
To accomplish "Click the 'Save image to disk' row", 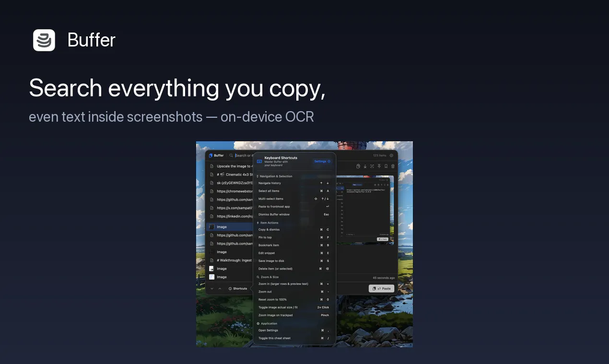I will (x=294, y=261).
